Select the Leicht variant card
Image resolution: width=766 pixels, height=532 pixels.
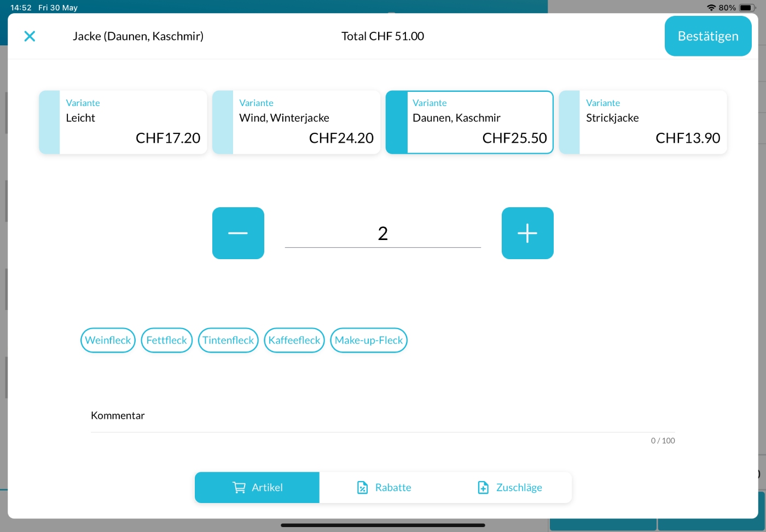123,122
